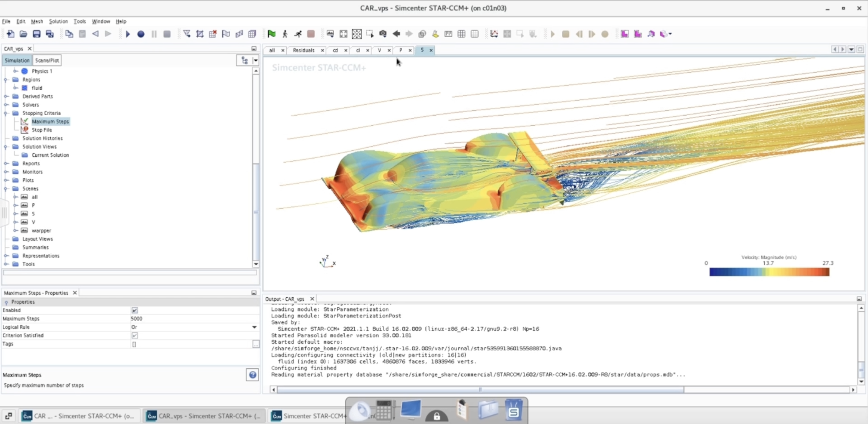Screen dimensions: 868x424
Task: Click the output panel horizontal scrollbar
Action: [480, 390]
